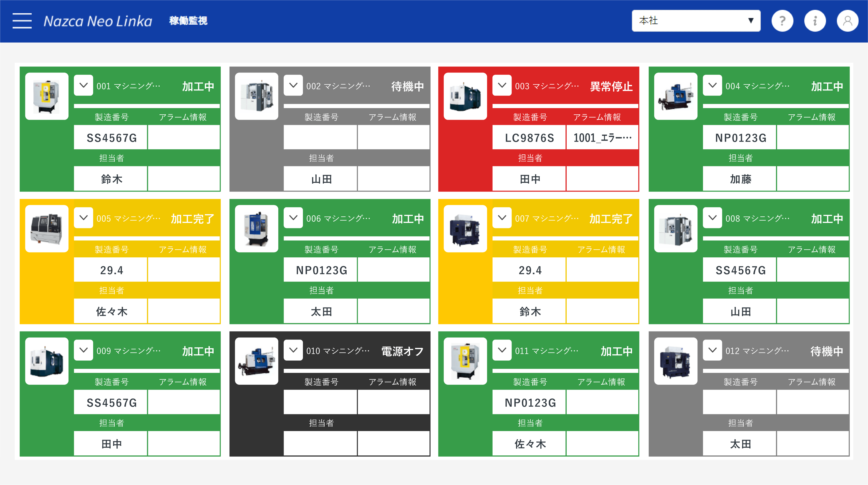868x485 pixels.
Task: Expand machine 003 異常停止 card chevron
Action: pyautogui.click(x=502, y=85)
